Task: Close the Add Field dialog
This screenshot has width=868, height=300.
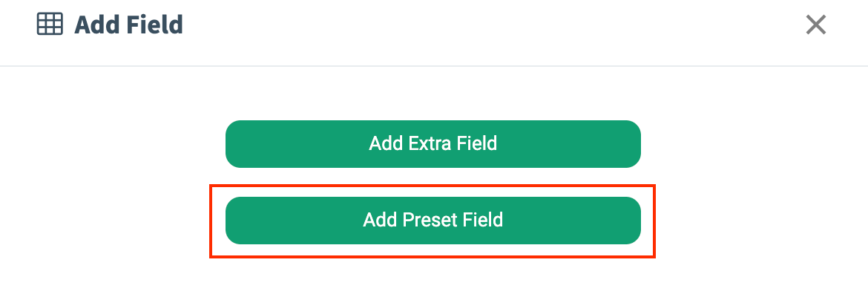Action: point(816,25)
